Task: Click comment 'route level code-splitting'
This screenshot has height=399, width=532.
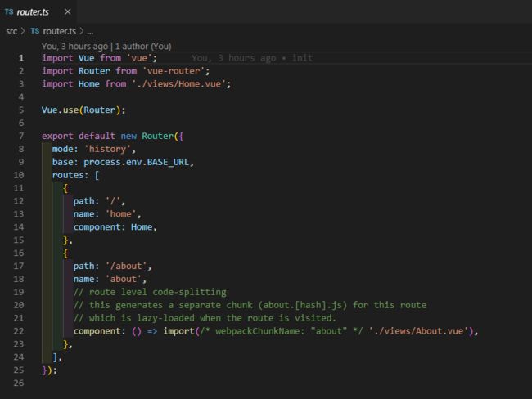Action: (150, 292)
